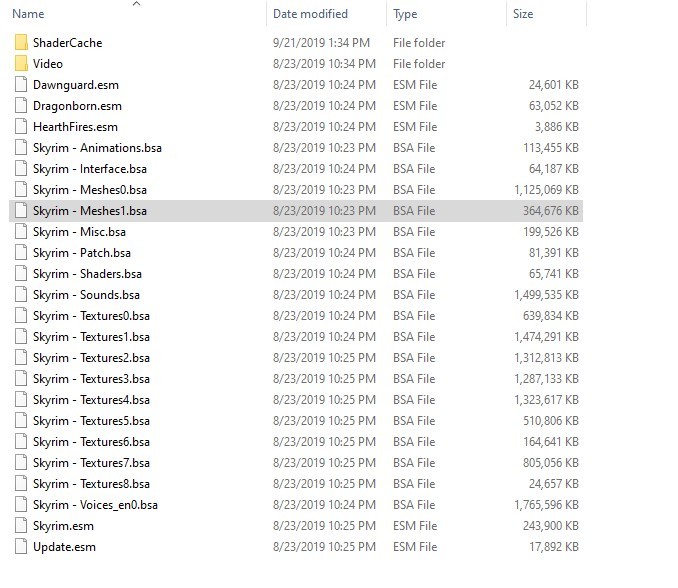Click the Skyrim - Textures3.bsa file icon
678x588 pixels.
(21, 379)
